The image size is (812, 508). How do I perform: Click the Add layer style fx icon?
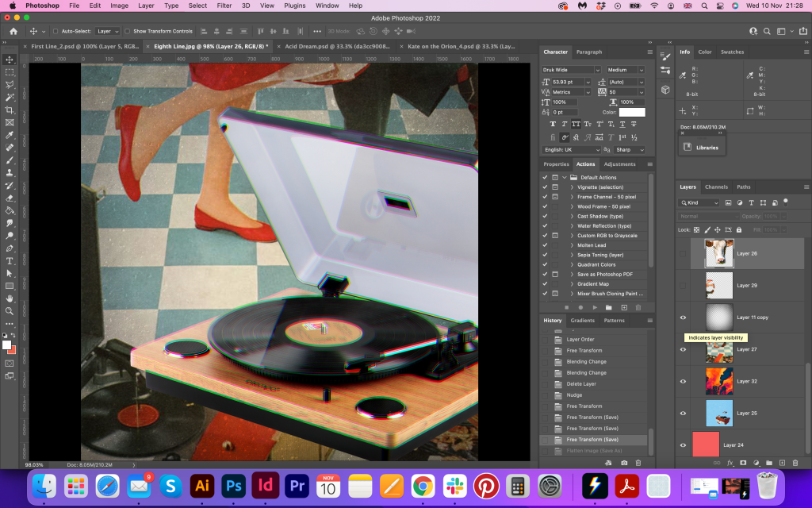730,462
